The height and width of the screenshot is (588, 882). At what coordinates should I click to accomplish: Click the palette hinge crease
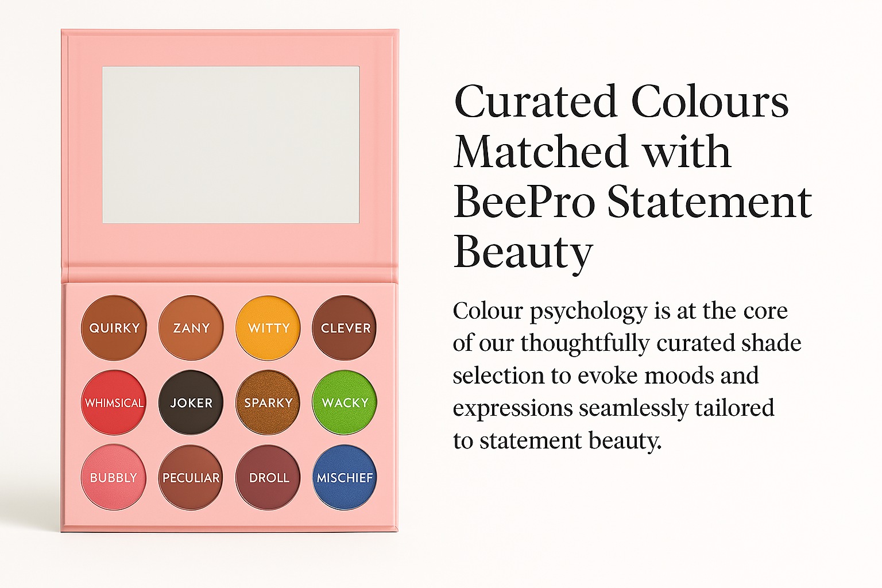[230, 274]
